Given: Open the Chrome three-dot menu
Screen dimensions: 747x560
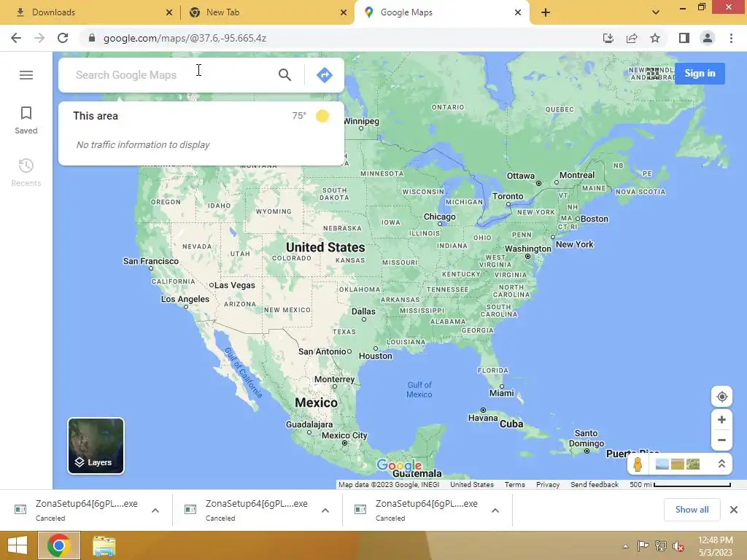Looking at the screenshot, I should click(x=731, y=38).
